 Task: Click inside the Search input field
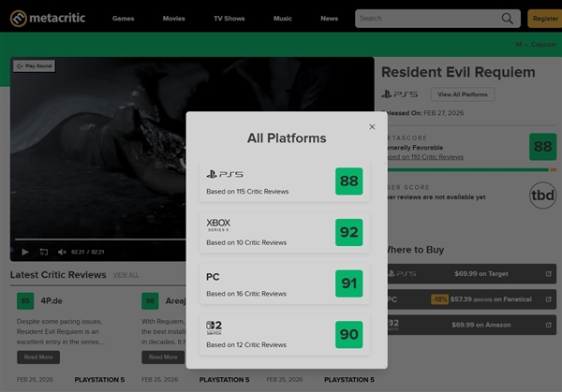point(426,18)
